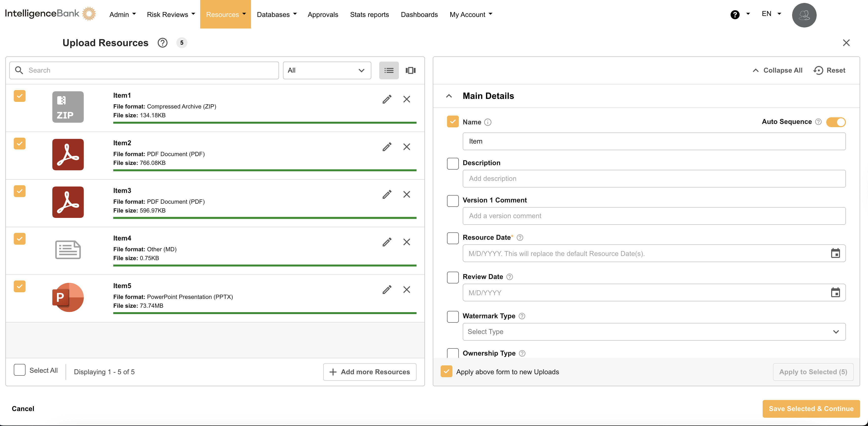This screenshot has width=868, height=426.
Task: Open the Databases menu
Action: tap(276, 14)
